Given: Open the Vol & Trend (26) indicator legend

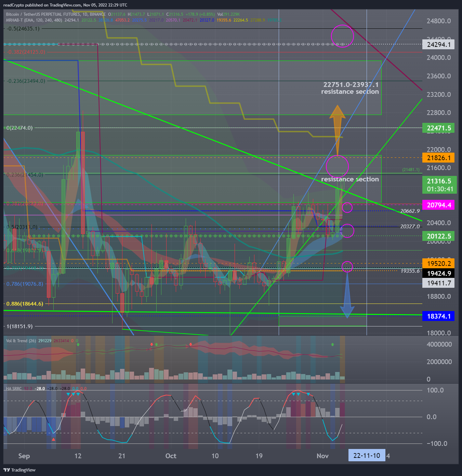Looking at the screenshot, I should [21, 341].
